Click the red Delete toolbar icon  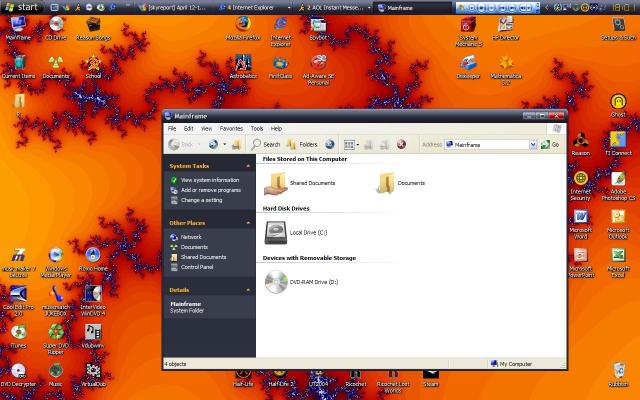(402, 144)
